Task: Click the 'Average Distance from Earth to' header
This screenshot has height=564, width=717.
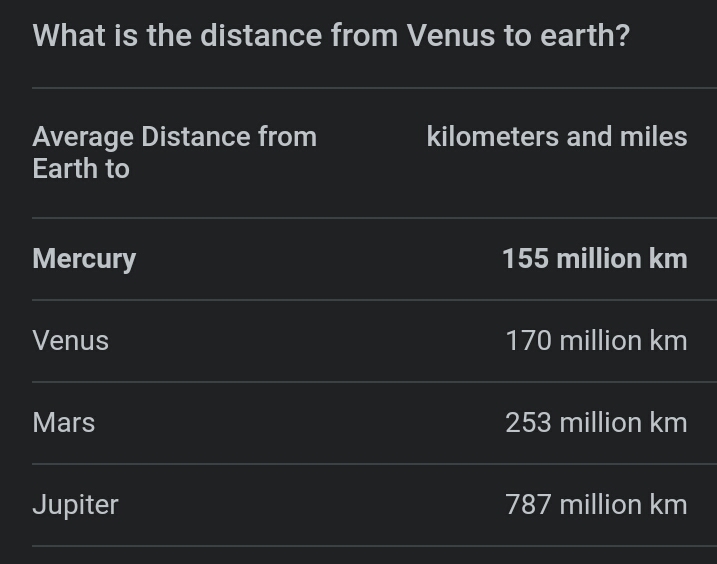Action: coord(175,153)
